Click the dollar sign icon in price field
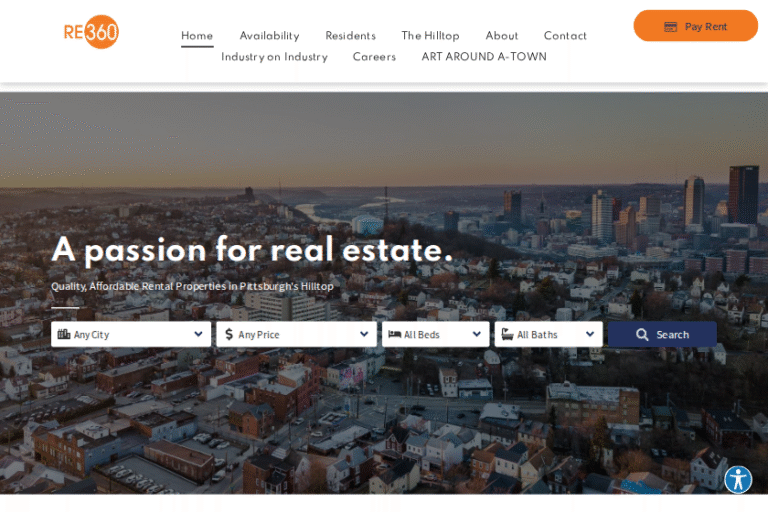The width and height of the screenshot is (768, 512). point(229,334)
